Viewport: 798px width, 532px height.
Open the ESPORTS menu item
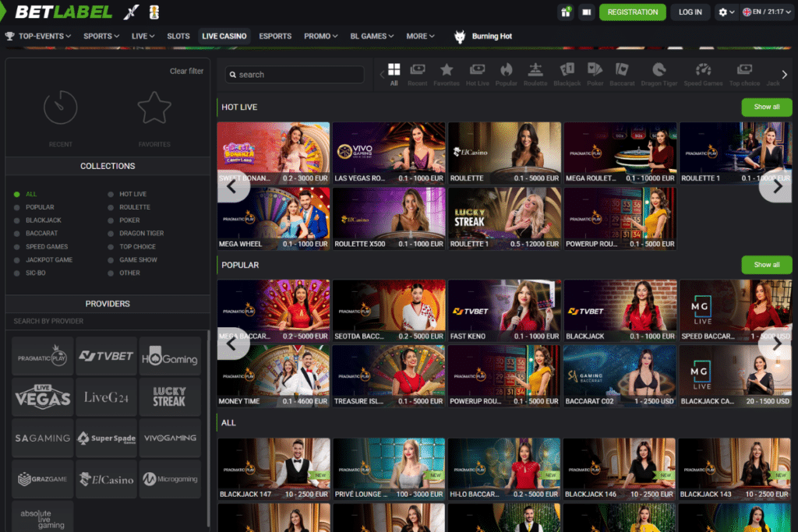(275, 36)
